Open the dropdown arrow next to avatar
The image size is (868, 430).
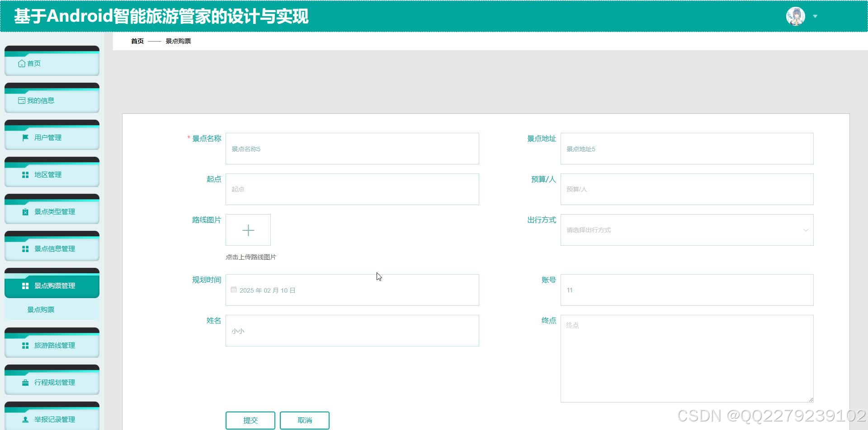pos(815,16)
